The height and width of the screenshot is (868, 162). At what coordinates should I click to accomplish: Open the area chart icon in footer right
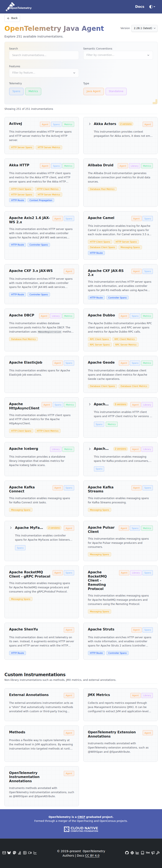tap(137, 853)
